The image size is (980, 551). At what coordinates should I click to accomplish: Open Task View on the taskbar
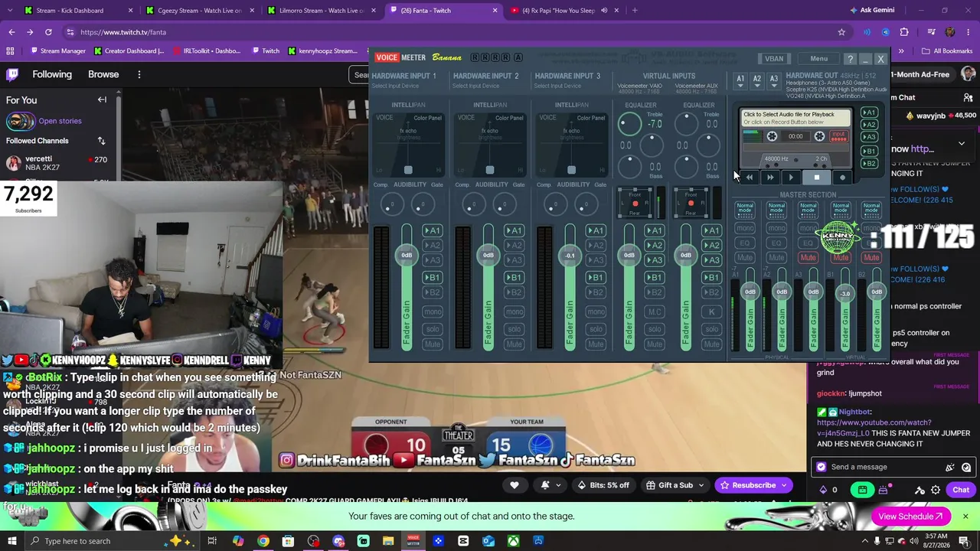[212, 541]
